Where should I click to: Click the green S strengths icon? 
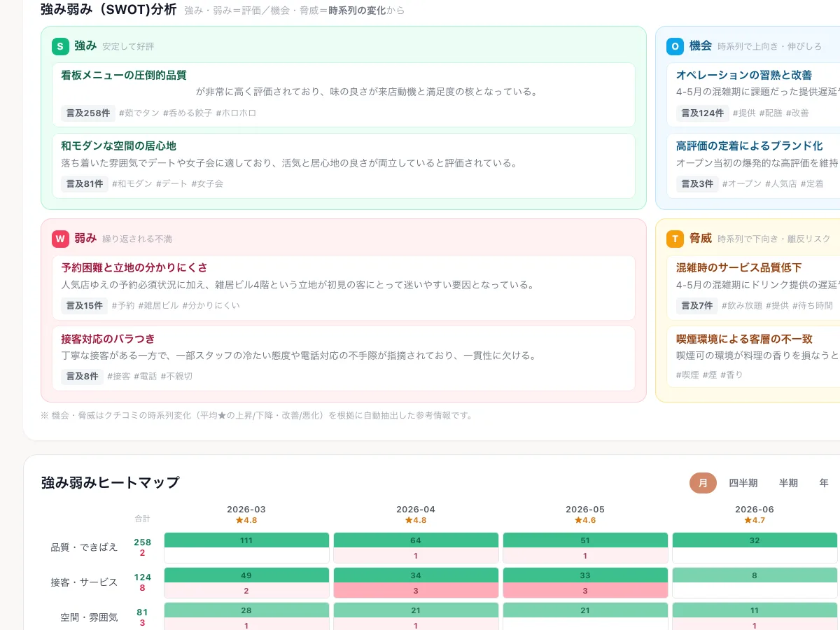coord(60,47)
